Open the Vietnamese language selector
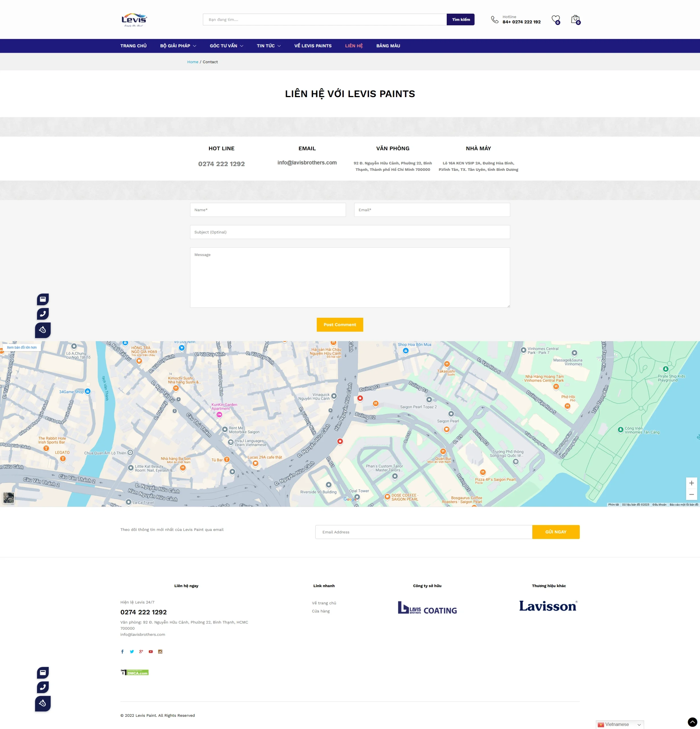700x729 pixels. 620,724
